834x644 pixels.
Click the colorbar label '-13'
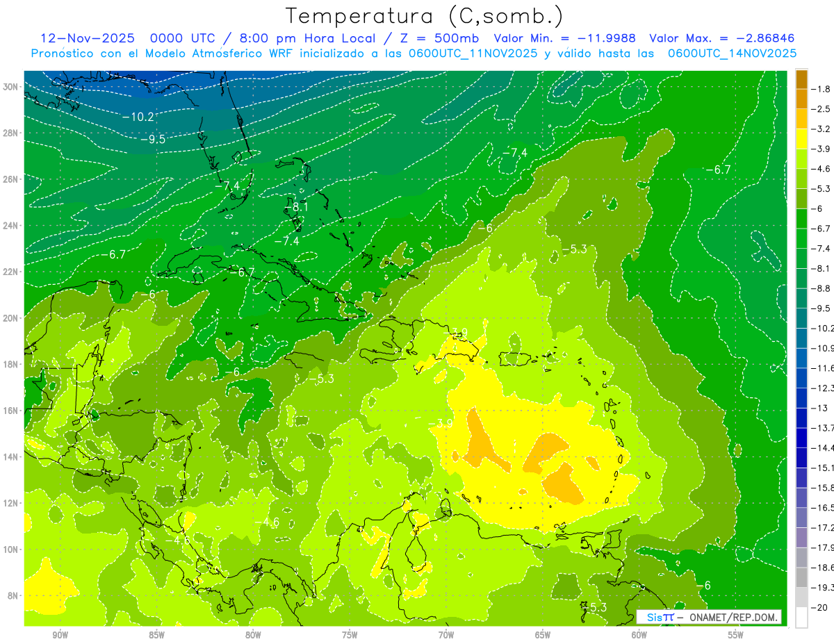pos(820,408)
